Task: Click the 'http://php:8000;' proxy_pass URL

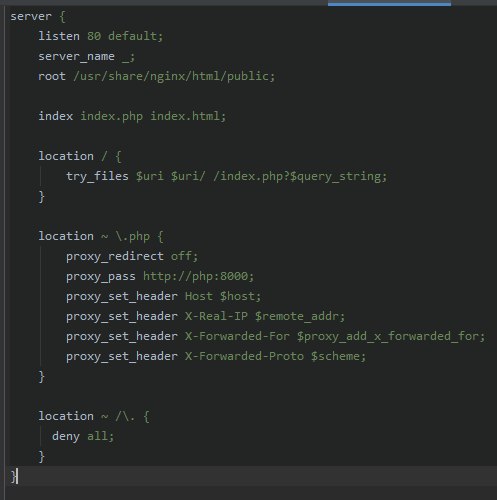Action: pyautogui.click(x=198, y=276)
